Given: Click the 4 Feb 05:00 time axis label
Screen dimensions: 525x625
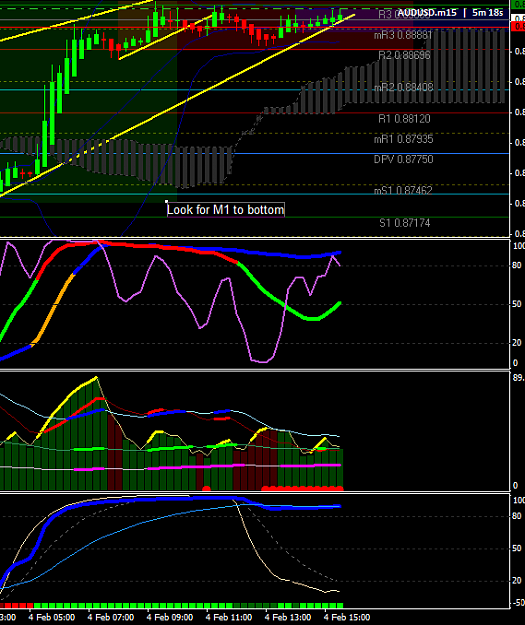Looking at the screenshot, I should [52, 617].
